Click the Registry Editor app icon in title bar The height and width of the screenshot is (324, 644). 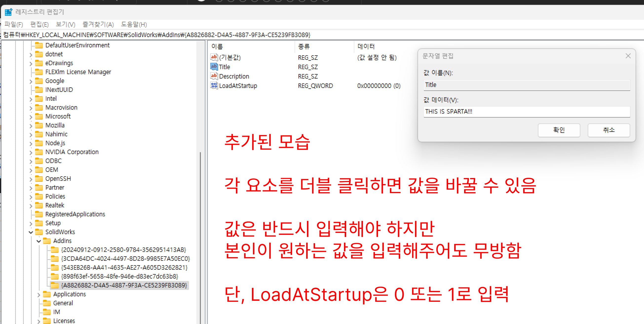tap(8, 12)
